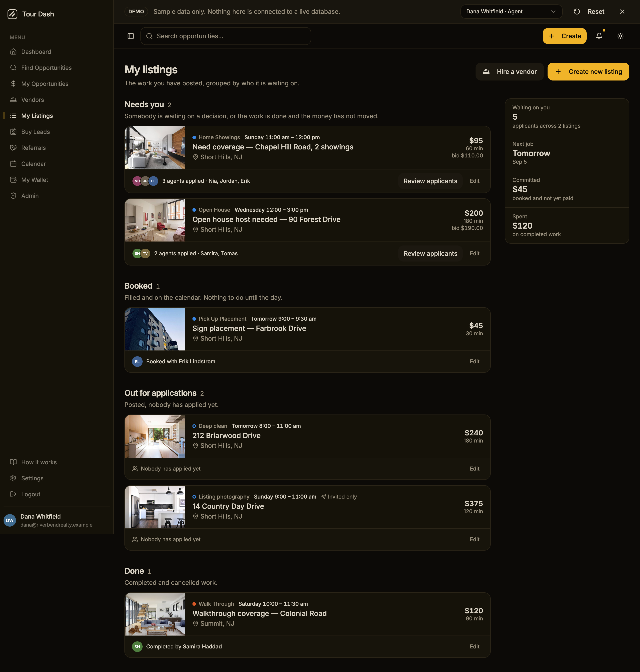The width and height of the screenshot is (640, 672).
Task: Open the 14 Country Day Drive photo
Action: (155, 507)
